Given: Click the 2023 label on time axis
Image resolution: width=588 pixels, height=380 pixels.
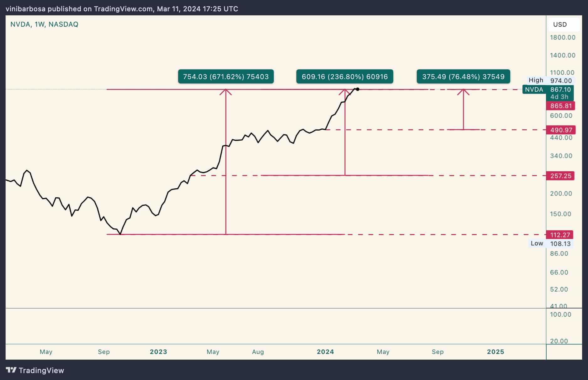Looking at the screenshot, I should [158, 352].
